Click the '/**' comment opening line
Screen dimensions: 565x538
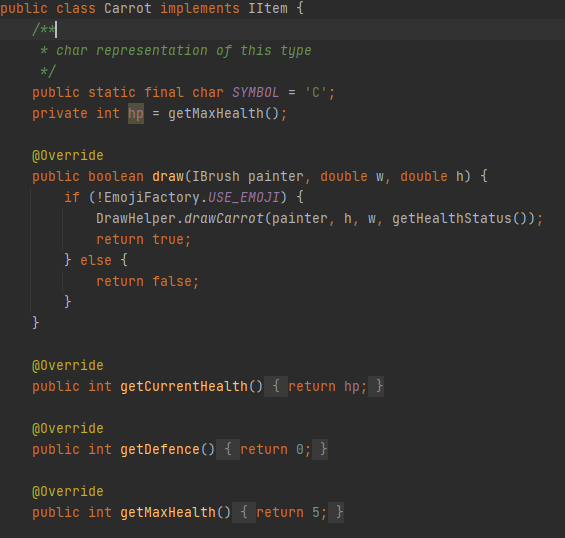[44, 30]
